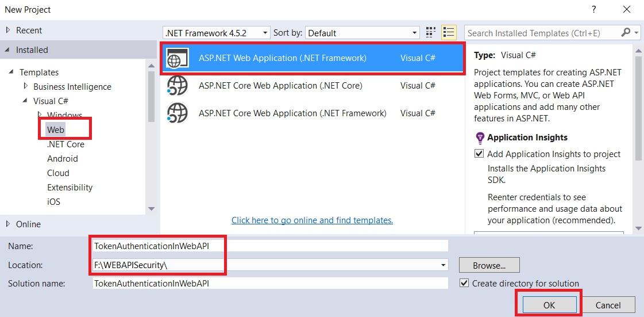Uncheck Create directory for solution
Screen dimensions: 644x317
coord(464,283)
